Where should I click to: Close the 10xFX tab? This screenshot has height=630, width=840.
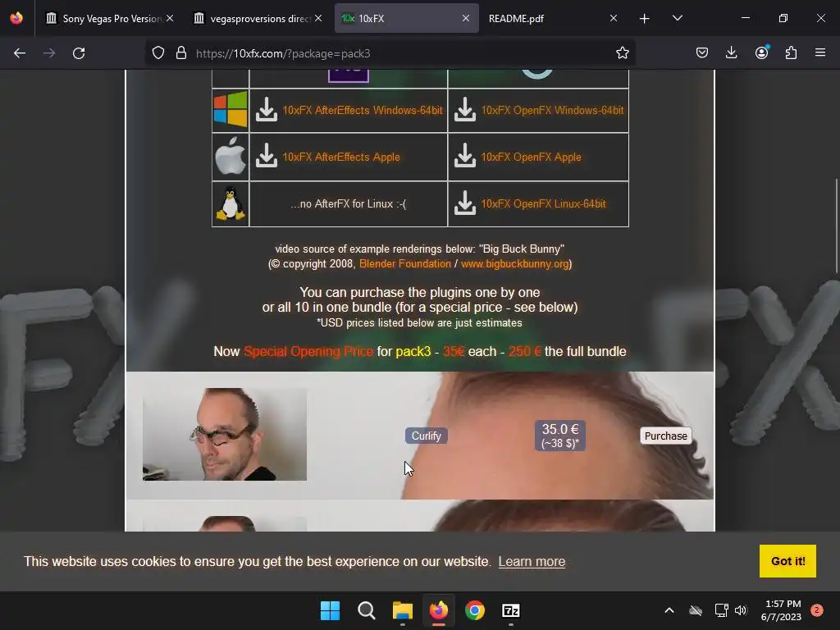(x=466, y=18)
